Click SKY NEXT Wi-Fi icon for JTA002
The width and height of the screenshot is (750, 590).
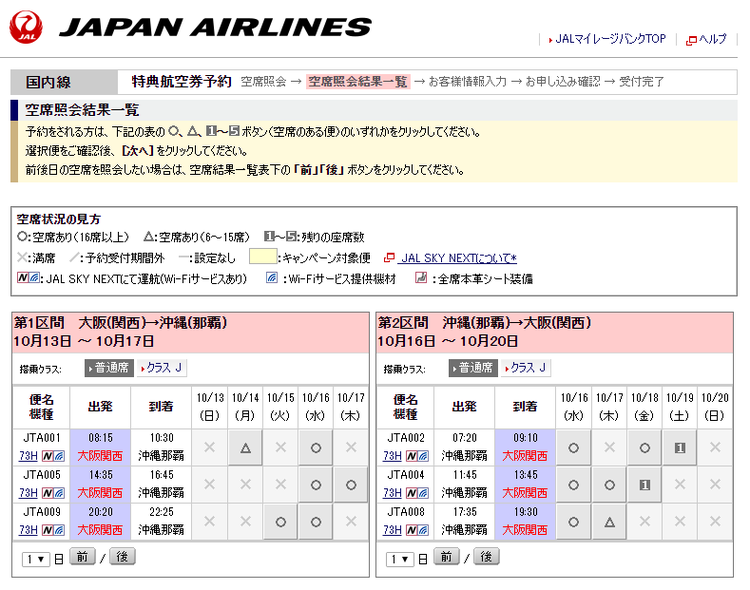(417, 456)
